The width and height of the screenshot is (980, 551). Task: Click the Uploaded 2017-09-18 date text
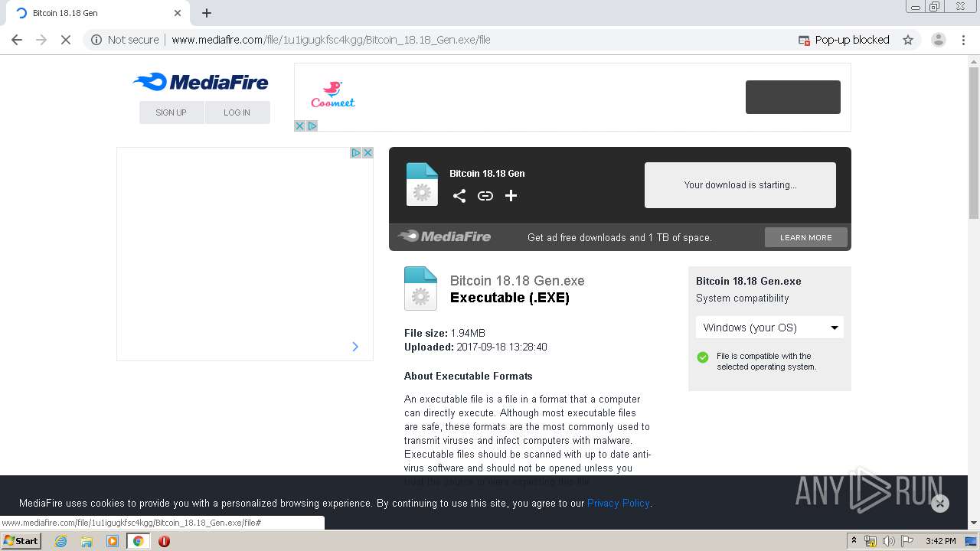tap(475, 347)
